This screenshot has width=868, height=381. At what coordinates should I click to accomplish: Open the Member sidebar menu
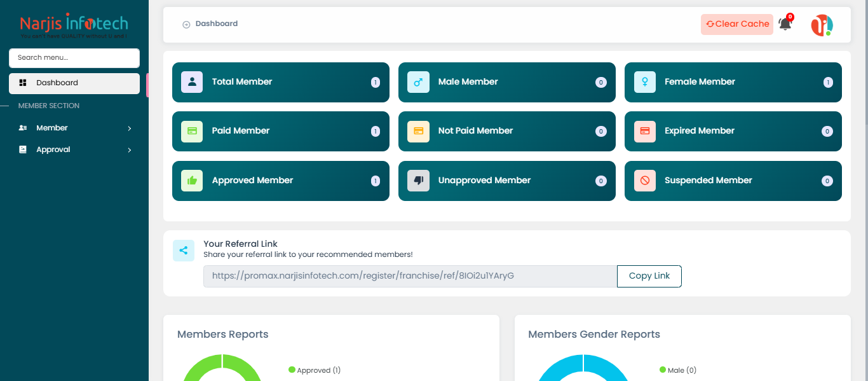[x=74, y=128]
